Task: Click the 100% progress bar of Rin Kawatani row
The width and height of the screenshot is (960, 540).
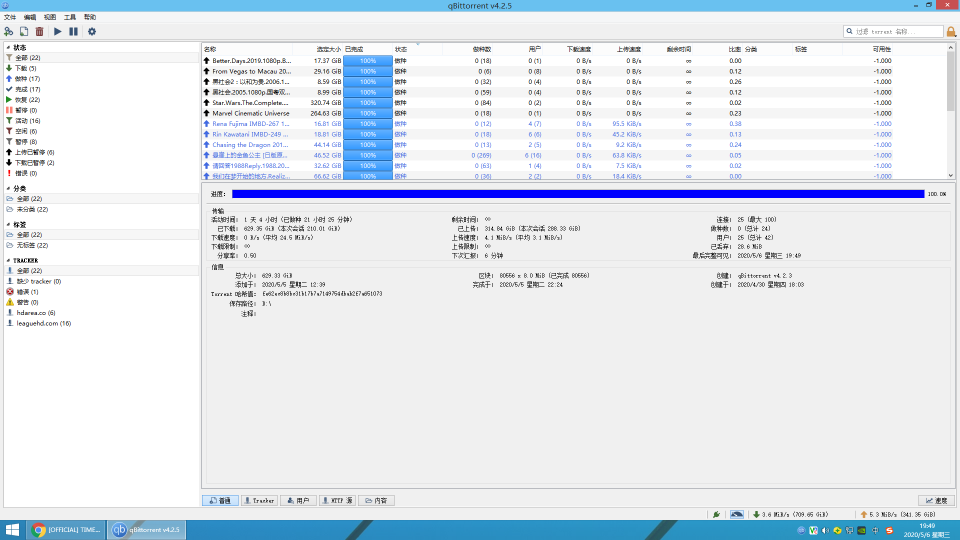Action: (368, 134)
